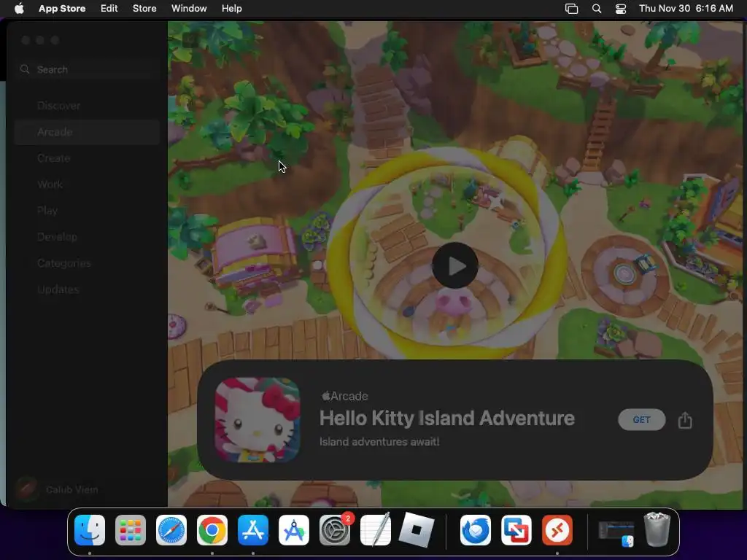This screenshot has height=560, width=747.
Task: Open Control Center in the menu bar
Action: (621, 9)
